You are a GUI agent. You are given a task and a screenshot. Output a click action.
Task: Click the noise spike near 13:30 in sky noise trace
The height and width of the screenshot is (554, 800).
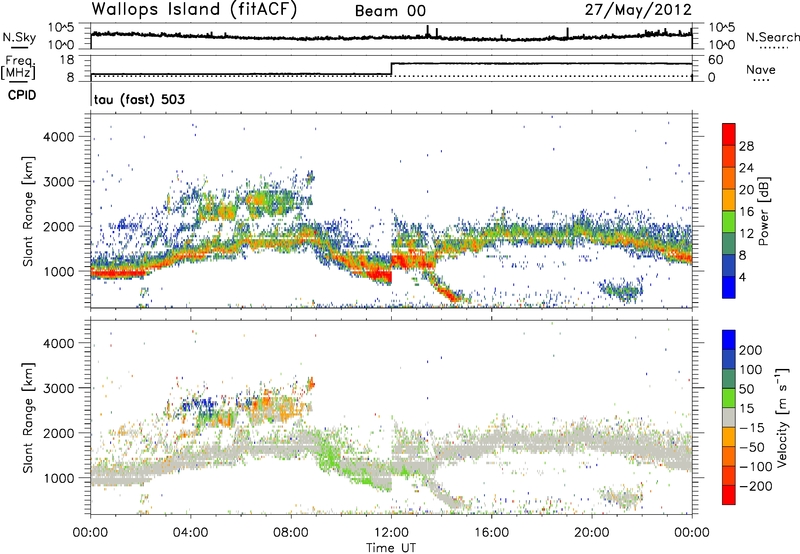(428, 31)
